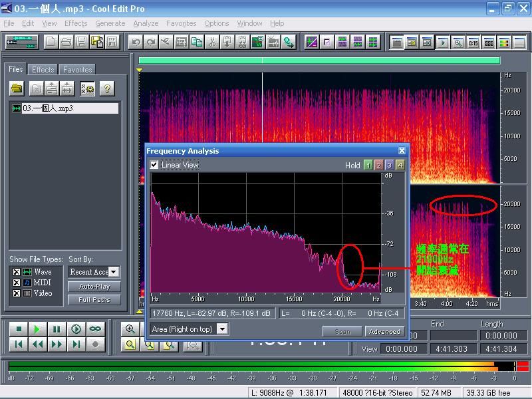Click the fast forward transport button
Image resolution: width=532 pixels, height=399 pixels.
click(x=57, y=344)
